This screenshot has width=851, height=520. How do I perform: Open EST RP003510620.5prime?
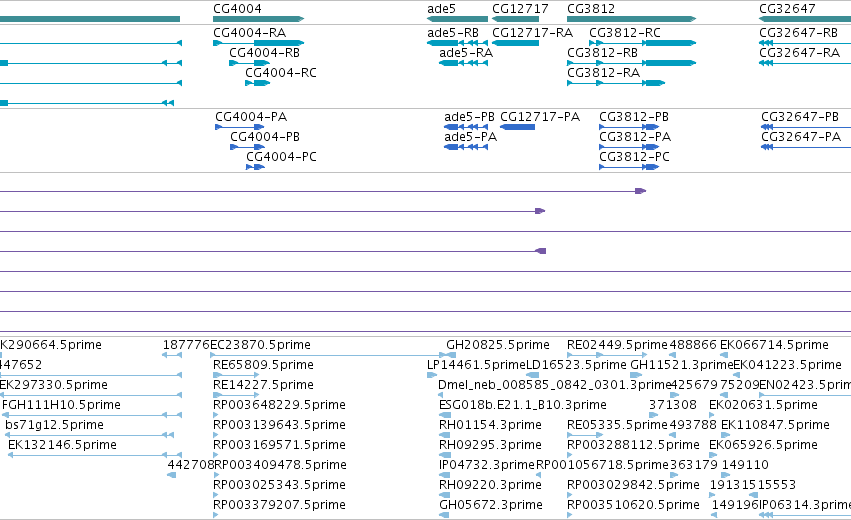click(633, 505)
